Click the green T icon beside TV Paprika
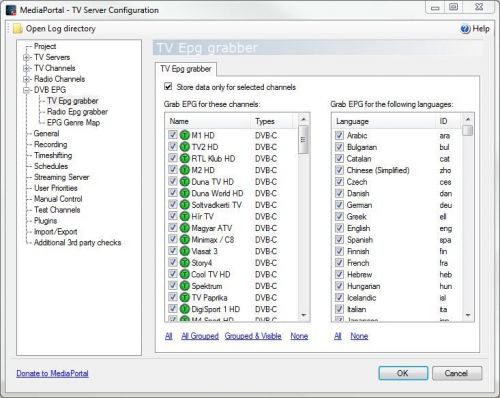This screenshot has height=398, width=500. tap(185, 297)
